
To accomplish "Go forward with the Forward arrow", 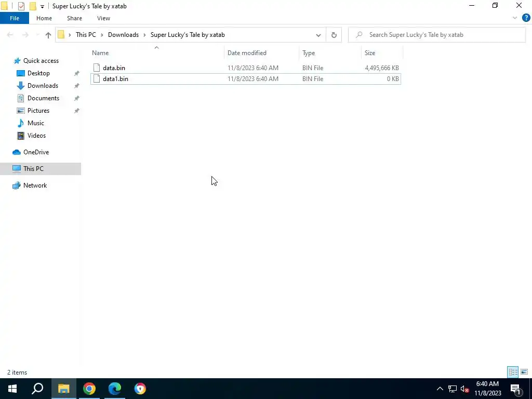I will 25,35.
